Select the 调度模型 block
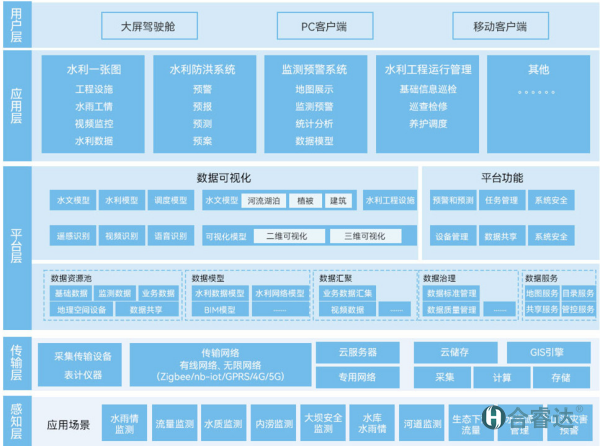This screenshot has width=600, height=446. [171, 201]
